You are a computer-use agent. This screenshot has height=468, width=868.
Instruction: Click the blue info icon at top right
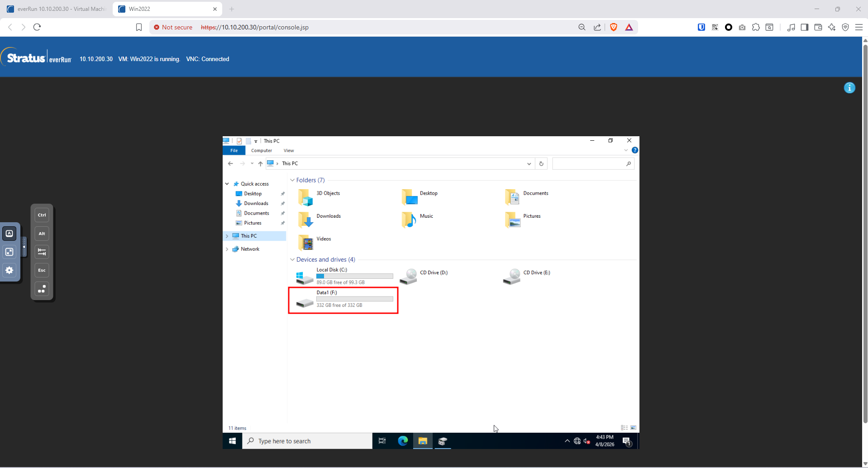click(849, 88)
